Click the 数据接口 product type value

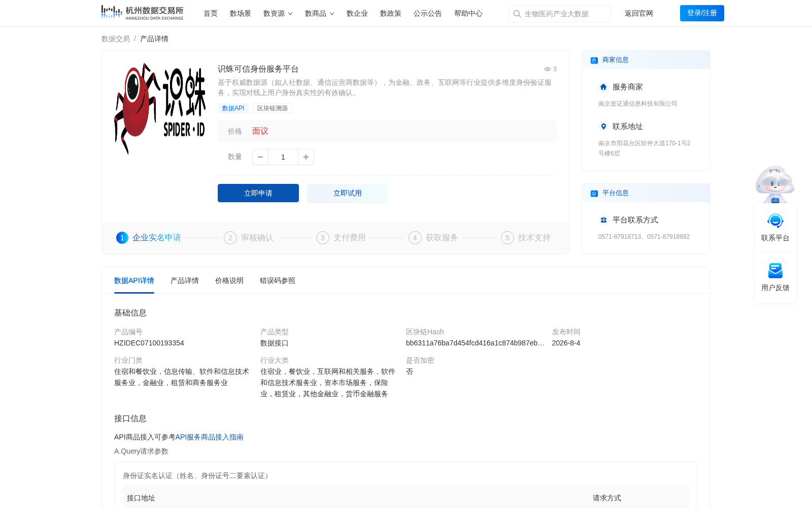point(275,343)
